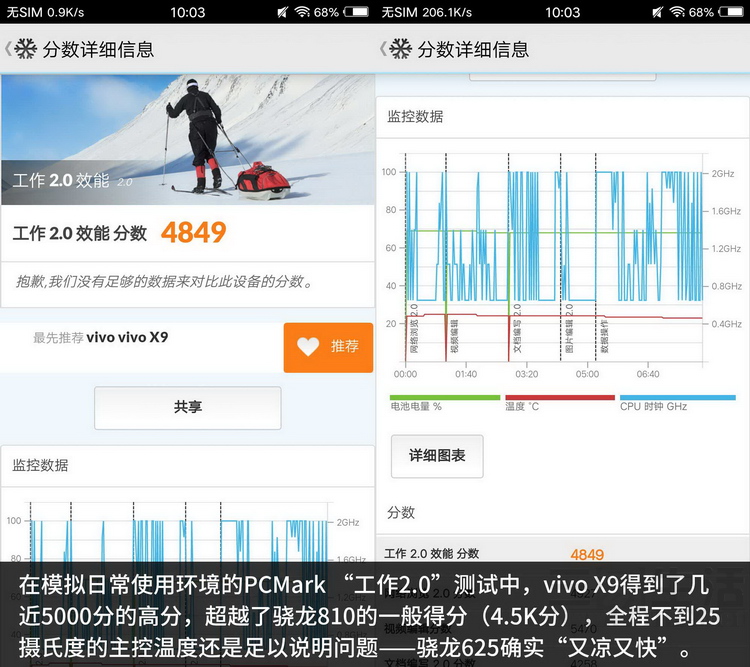Viewport: 750px width, 667px height.
Task: Tap the back chevron in left screen header
Action: [8, 49]
